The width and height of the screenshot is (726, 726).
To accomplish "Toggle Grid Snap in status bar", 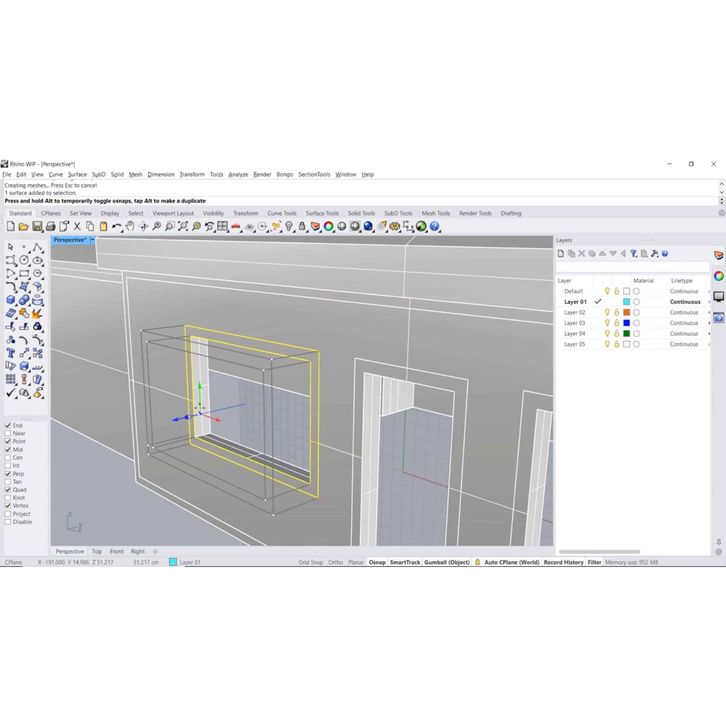I will [x=310, y=563].
